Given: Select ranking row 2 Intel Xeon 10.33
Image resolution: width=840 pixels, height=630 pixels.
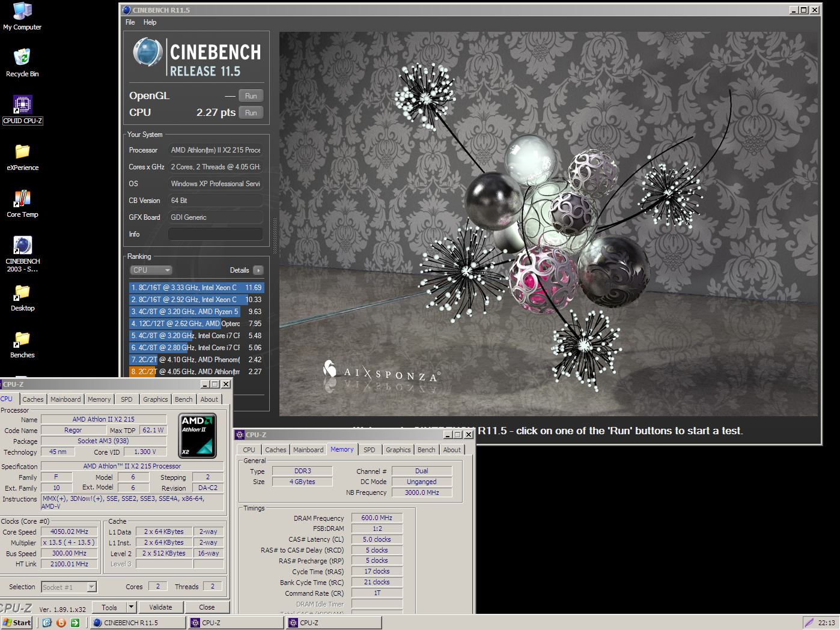Looking at the screenshot, I should coord(196,300).
